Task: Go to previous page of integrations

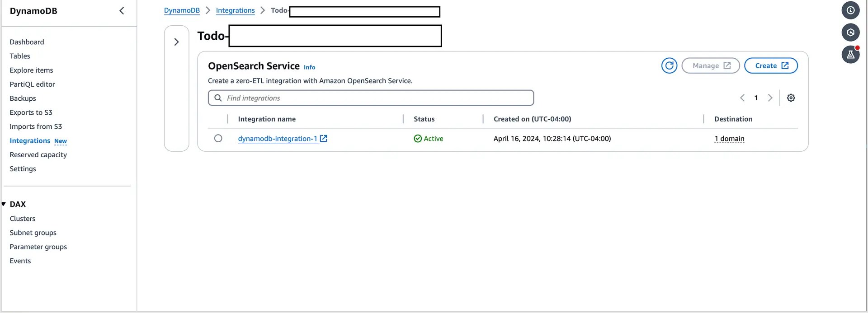Action: (x=742, y=98)
